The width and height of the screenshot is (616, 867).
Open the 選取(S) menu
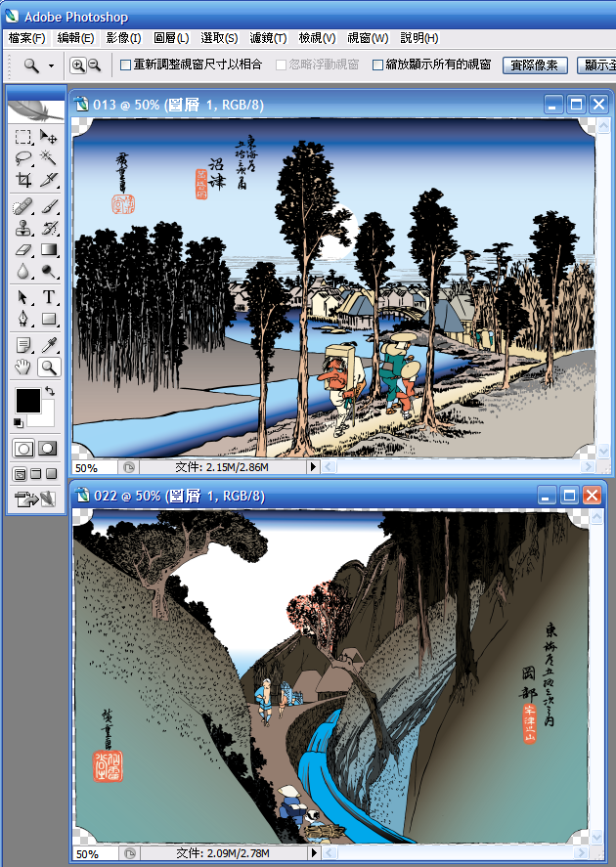click(219, 38)
